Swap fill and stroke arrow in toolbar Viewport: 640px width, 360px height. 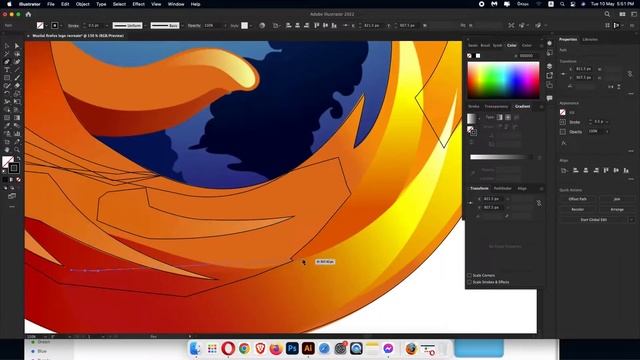18,158
